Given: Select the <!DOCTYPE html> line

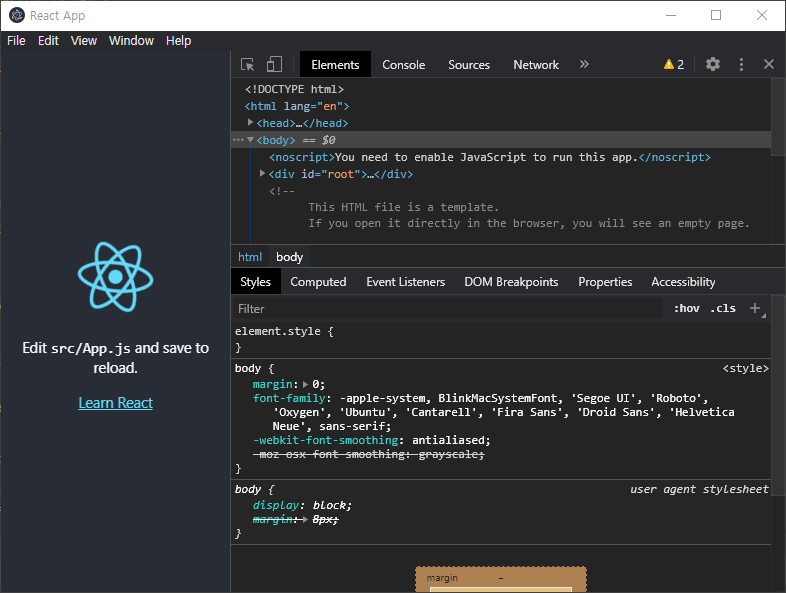Looking at the screenshot, I should tap(294, 89).
